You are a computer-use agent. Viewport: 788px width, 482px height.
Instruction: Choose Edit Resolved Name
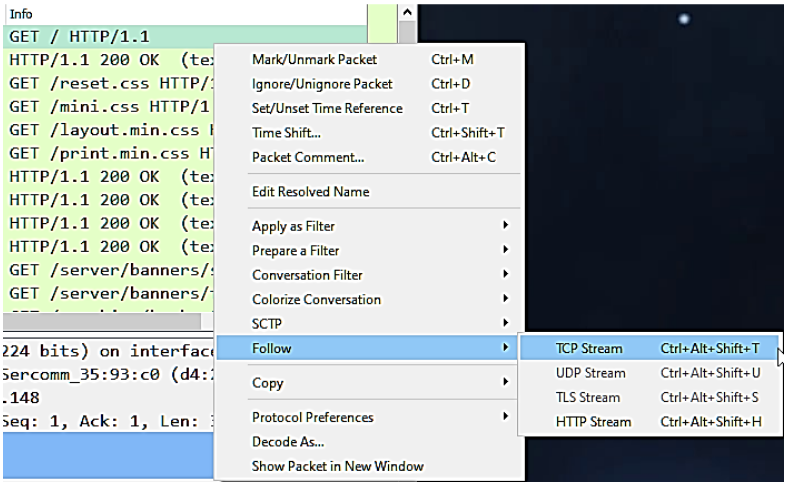[370, 191]
